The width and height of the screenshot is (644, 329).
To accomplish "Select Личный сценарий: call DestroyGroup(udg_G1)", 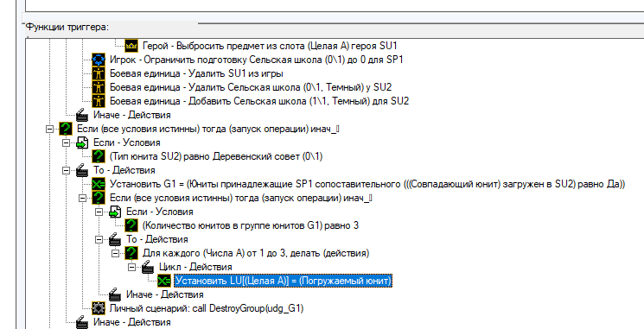I will tap(207, 309).
